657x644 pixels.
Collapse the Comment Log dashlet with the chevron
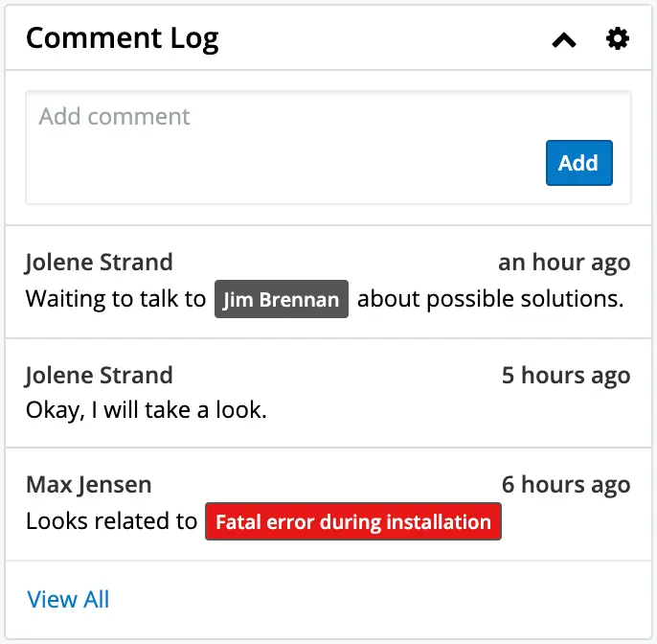pyautogui.click(x=564, y=39)
